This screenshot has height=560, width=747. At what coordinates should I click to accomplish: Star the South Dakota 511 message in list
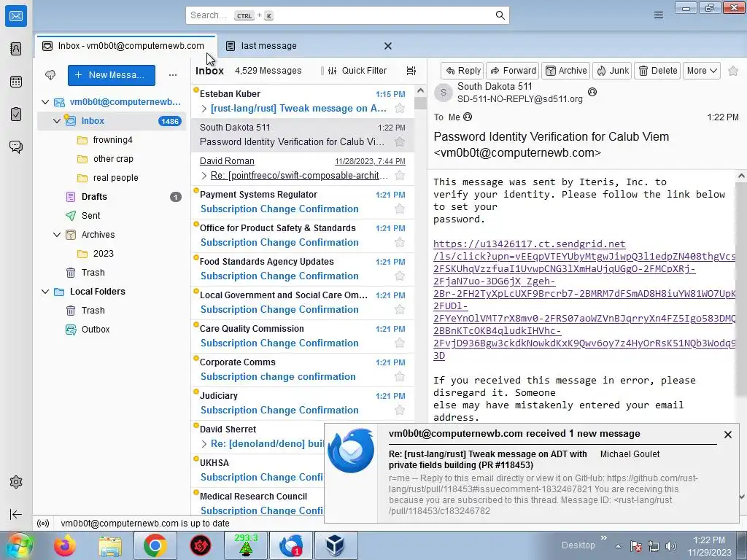400,141
